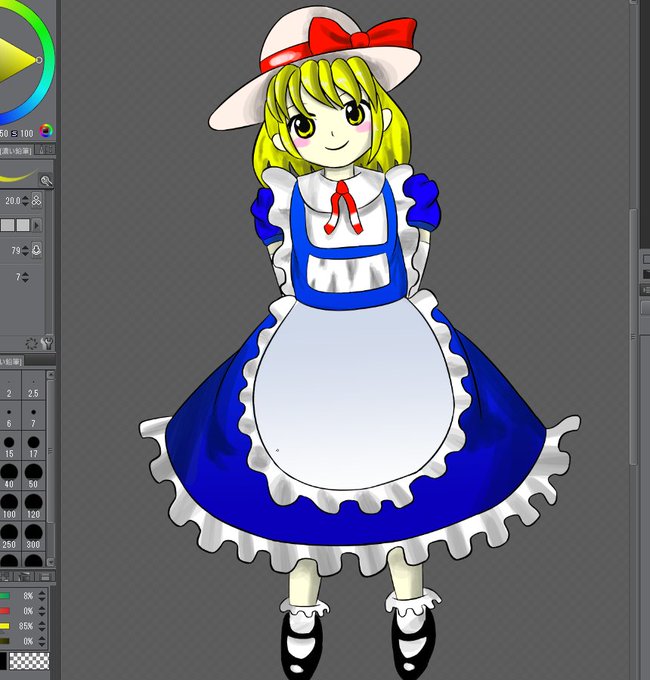Click the 85% value text

[x=26, y=626]
